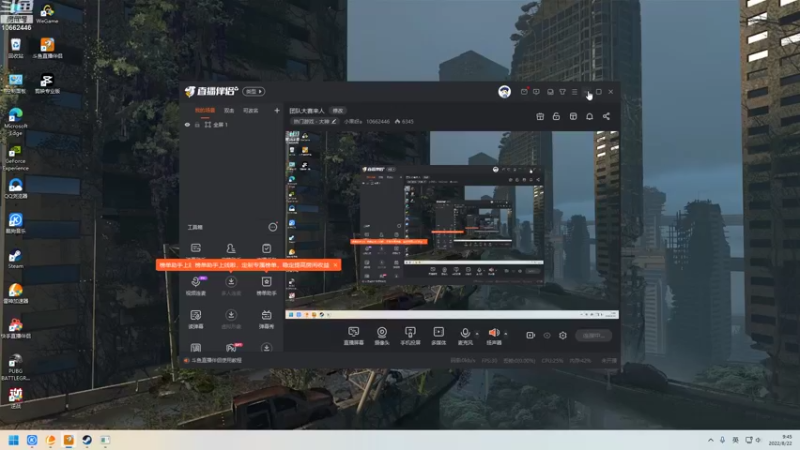
Task: Click the CPU:25% status entry
Action: click(553, 360)
